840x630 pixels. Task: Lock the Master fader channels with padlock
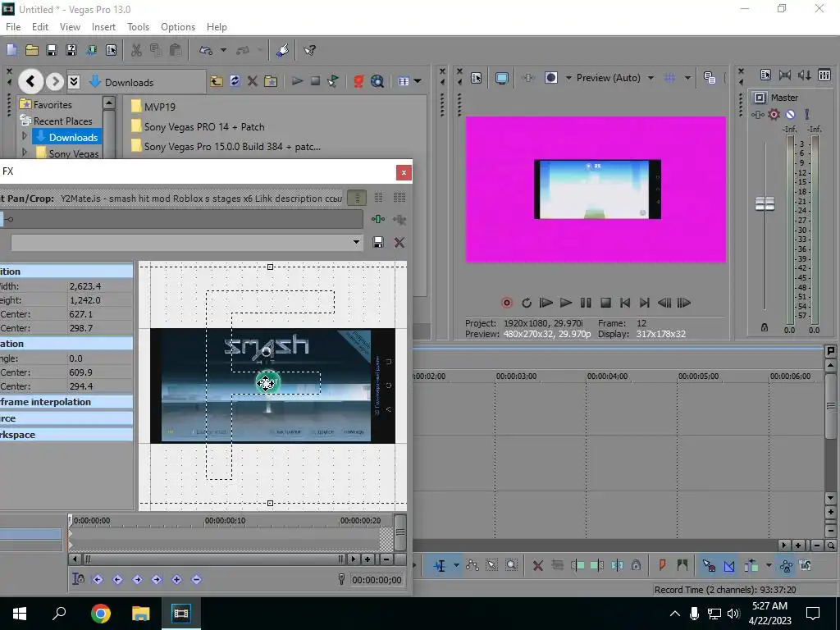(765, 327)
